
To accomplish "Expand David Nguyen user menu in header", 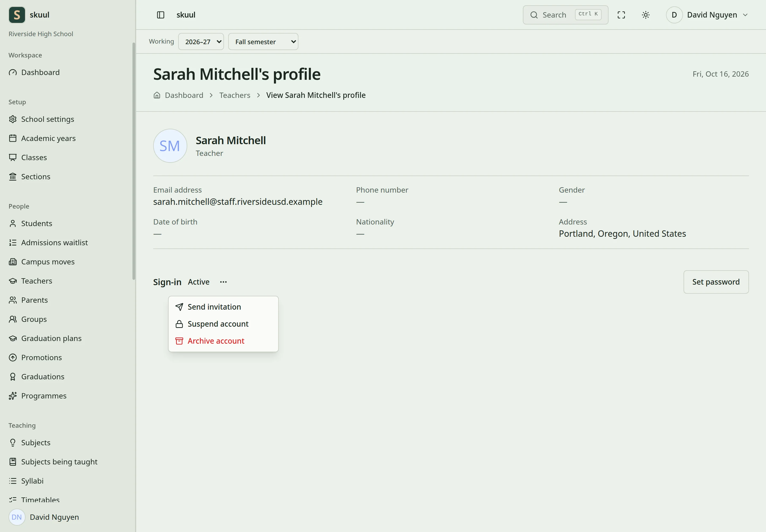I will [707, 15].
